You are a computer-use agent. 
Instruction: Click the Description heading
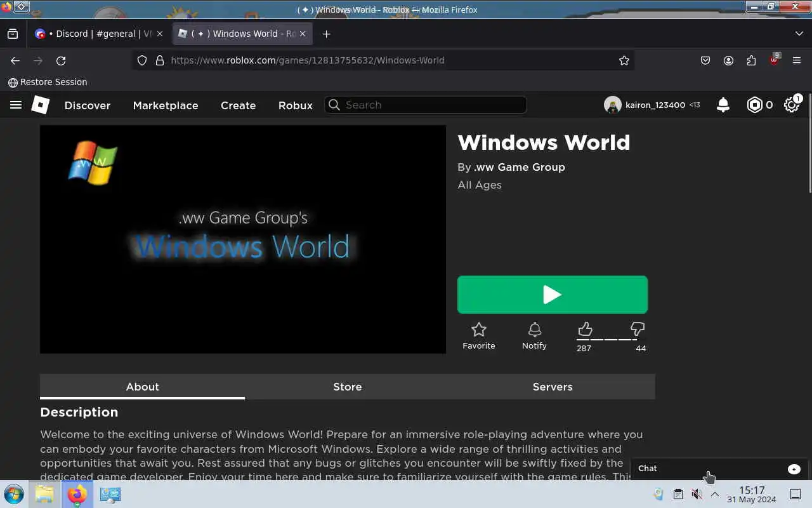[79, 412]
